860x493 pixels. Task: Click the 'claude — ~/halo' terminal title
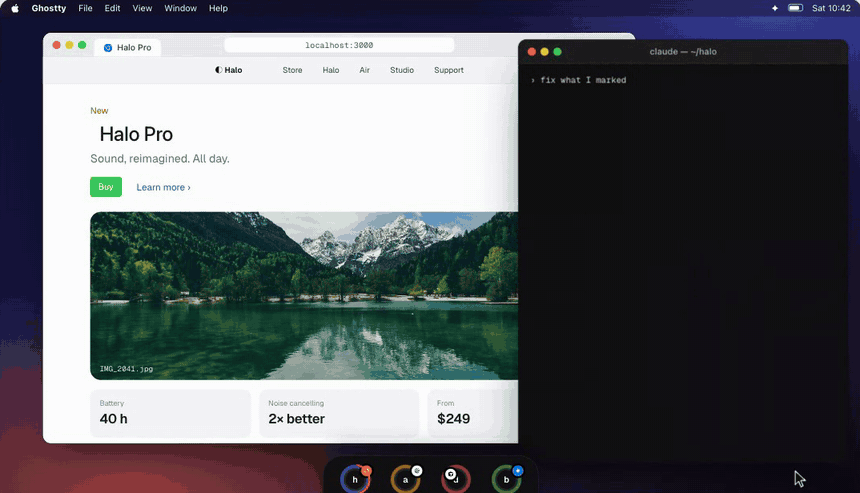(683, 52)
